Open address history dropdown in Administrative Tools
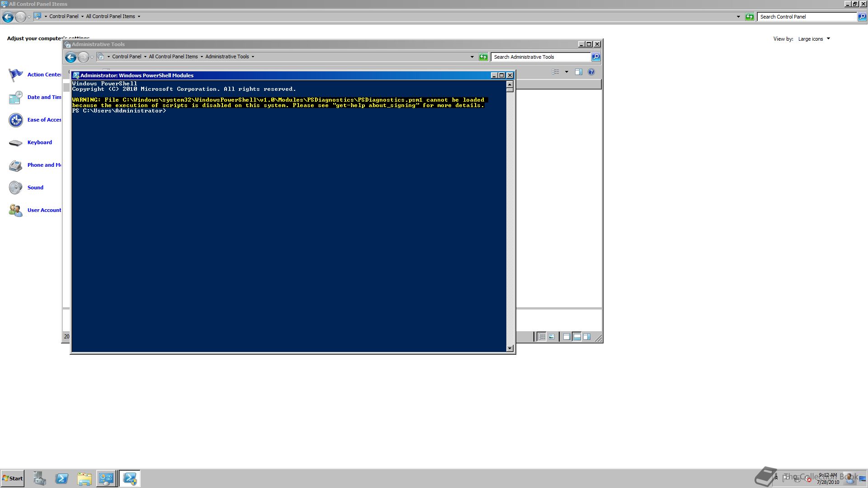Viewport: 868px width, 488px height. point(472,57)
